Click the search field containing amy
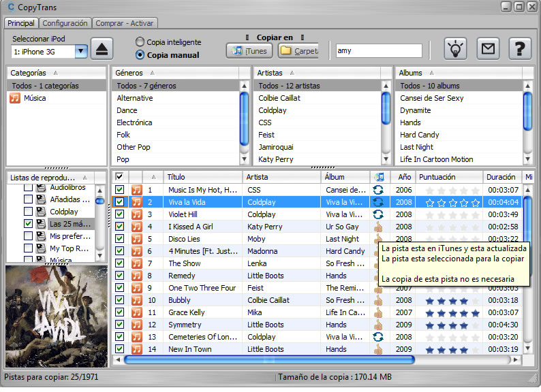The width and height of the screenshot is (541, 392). (379, 50)
